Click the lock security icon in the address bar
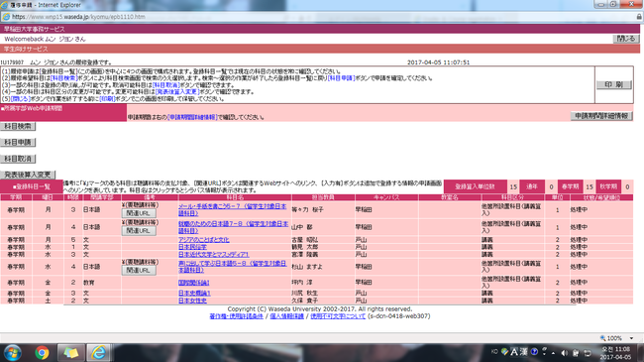The image size is (644, 362). pos(639,17)
